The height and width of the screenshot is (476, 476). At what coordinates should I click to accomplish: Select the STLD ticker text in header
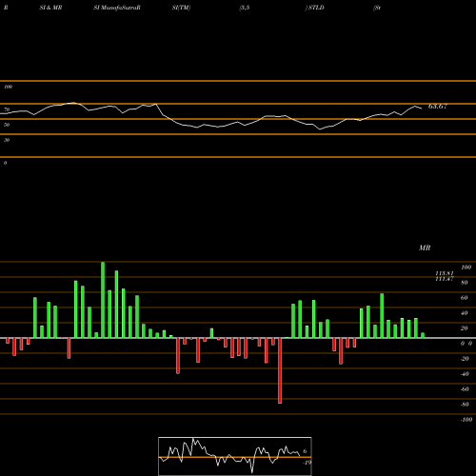coord(316,8)
